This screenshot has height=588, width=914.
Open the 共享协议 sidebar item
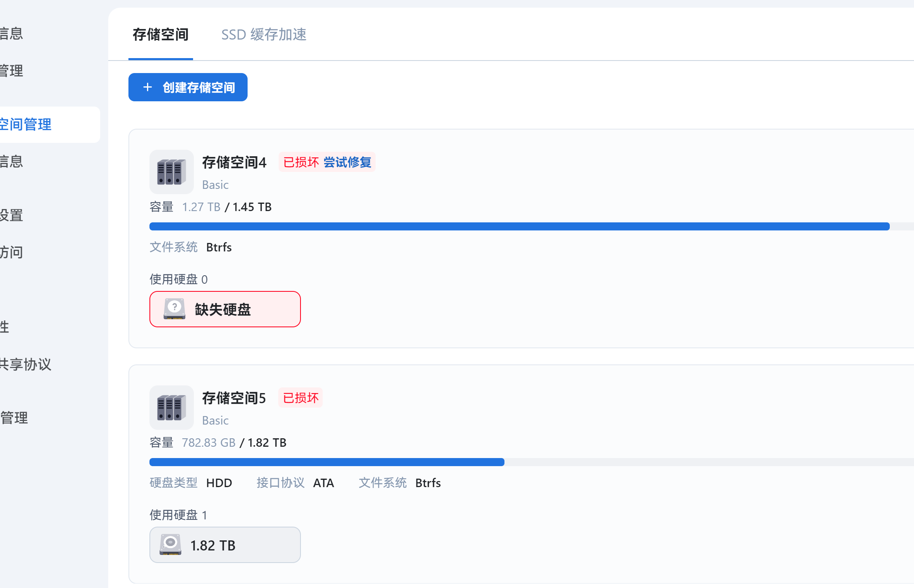(26, 364)
